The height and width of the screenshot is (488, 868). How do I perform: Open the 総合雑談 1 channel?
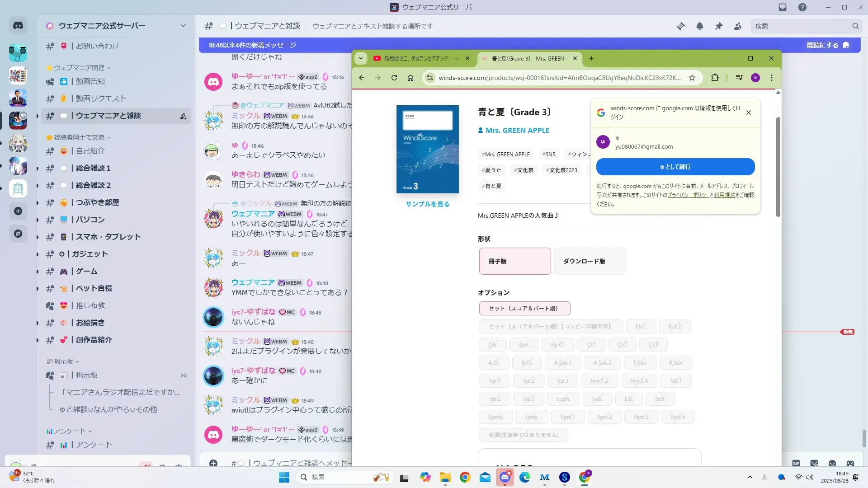[x=93, y=168]
